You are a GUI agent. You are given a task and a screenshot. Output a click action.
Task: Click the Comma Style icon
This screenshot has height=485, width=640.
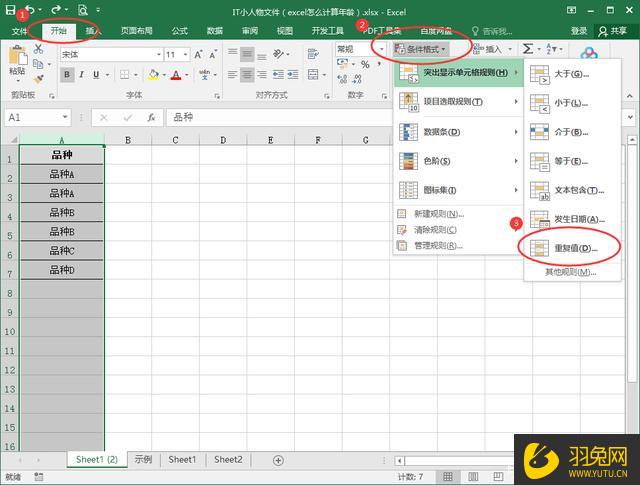[x=379, y=64]
